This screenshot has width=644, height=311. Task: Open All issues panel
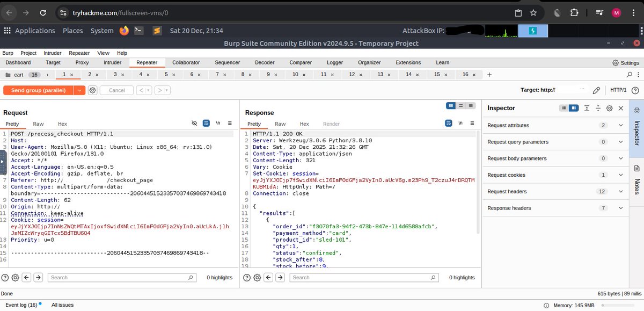click(x=62, y=305)
